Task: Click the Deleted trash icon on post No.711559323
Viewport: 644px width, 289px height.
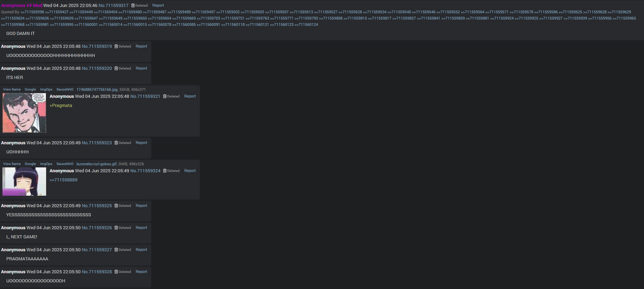Action: tap(116, 143)
